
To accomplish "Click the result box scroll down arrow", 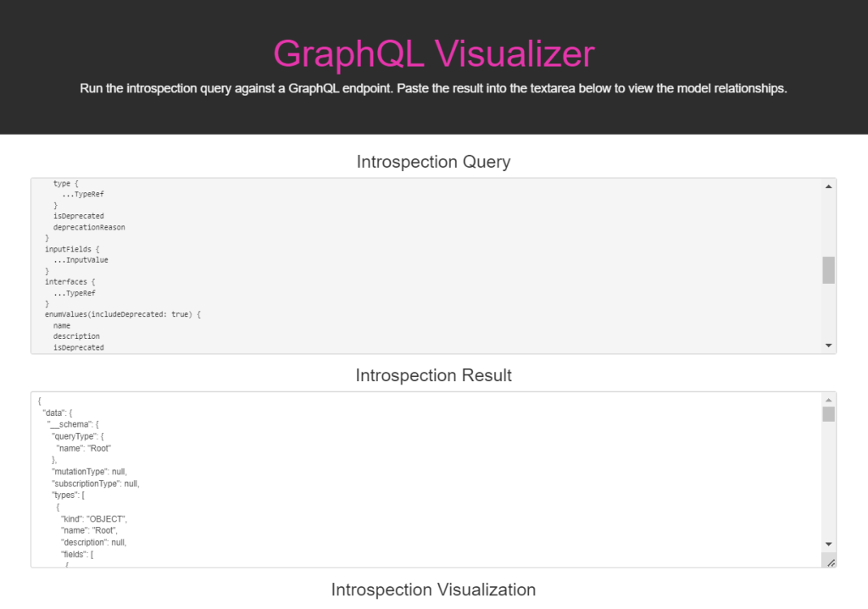I will 828,544.
